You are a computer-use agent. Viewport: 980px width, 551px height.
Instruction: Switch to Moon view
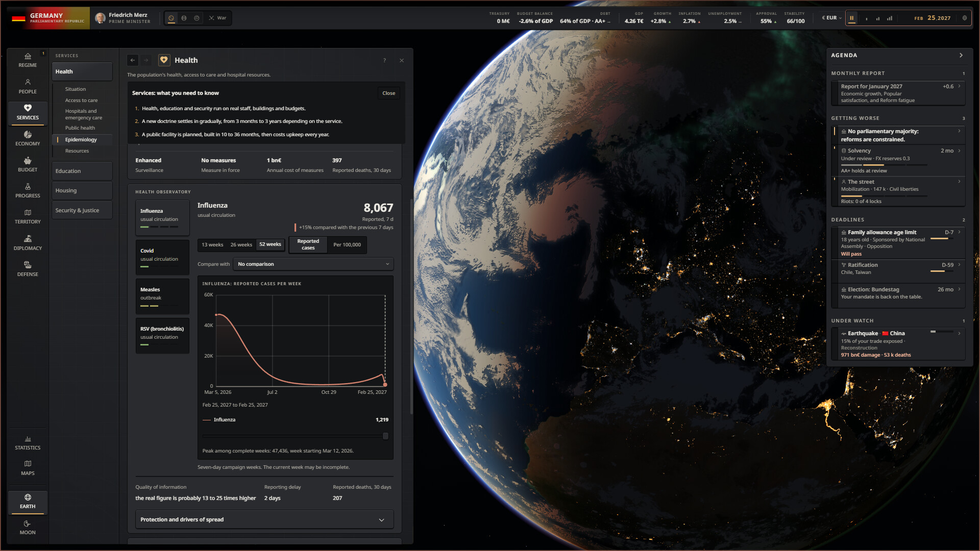[28, 527]
